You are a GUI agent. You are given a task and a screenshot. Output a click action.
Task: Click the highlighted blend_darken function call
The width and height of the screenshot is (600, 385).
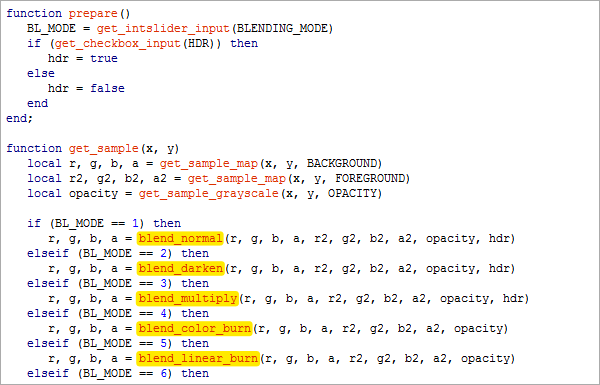180,268
